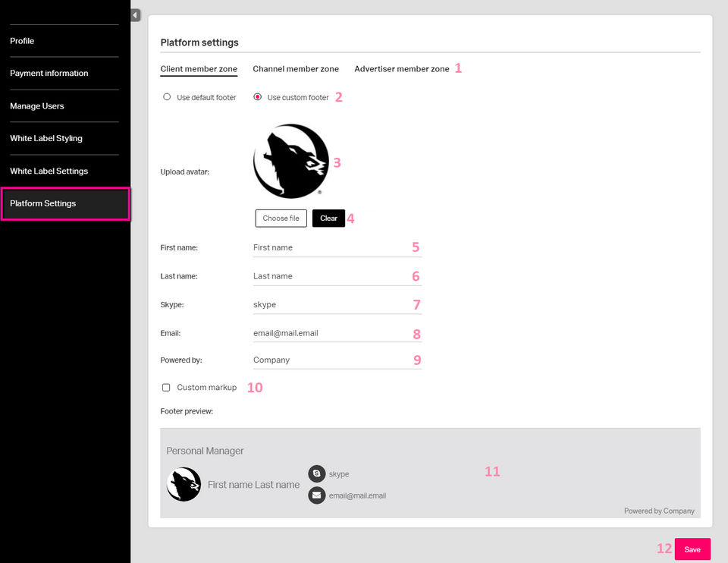
Task: Click email@mail.email in the footer preview
Action: pyautogui.click(x=357, y=495)
